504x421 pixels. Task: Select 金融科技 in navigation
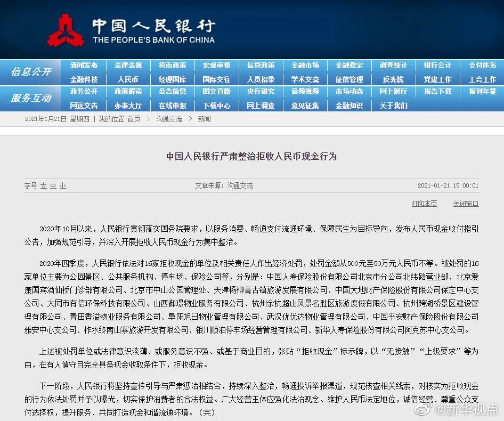point(84,79)
